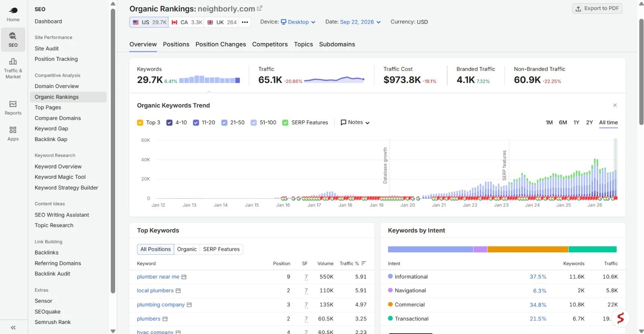Open SF features for local plumbers

[x=306, y=291]
